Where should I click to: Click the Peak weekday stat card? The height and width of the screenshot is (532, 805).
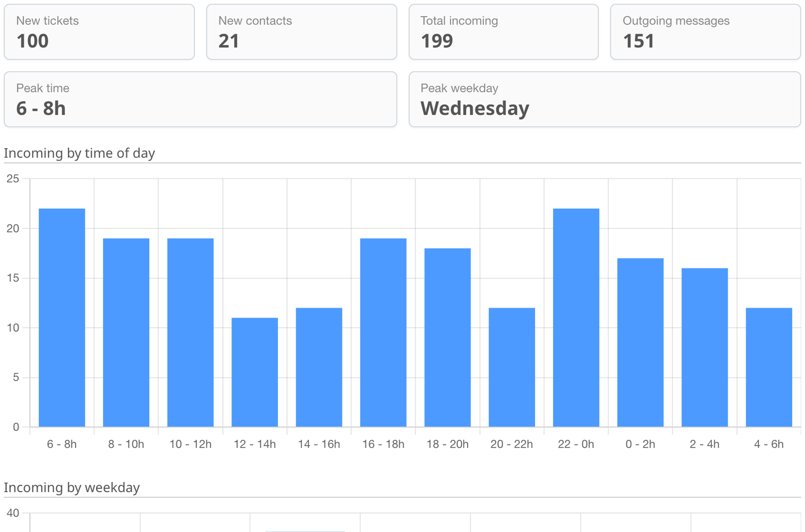tap(605, 99)
